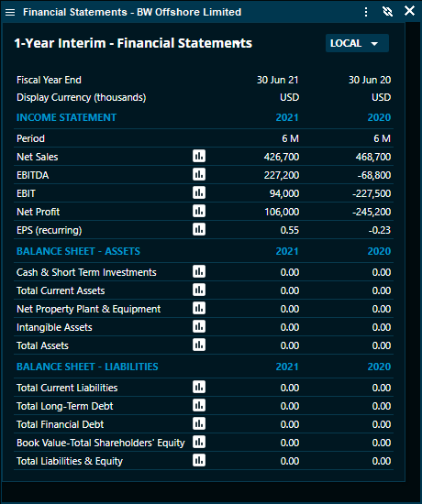
Task: Click Net Sales value 468,700
Action: 373,157
